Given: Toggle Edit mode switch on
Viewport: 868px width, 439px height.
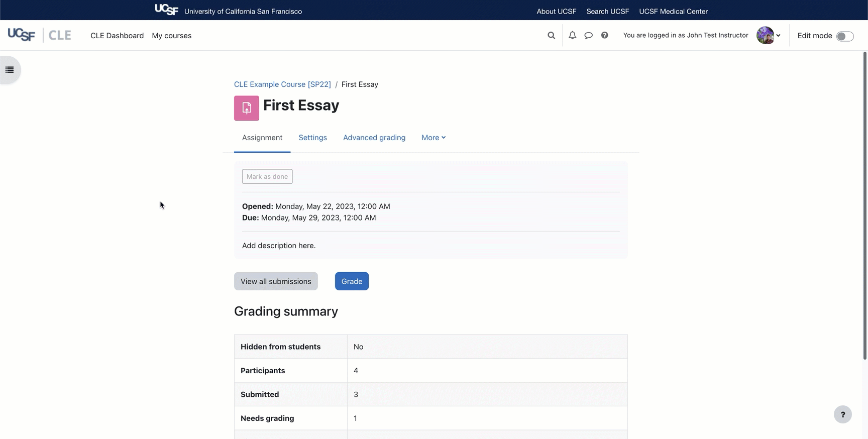Looking at the screenshot, I should pyautogui.click(x=844, y=36).
